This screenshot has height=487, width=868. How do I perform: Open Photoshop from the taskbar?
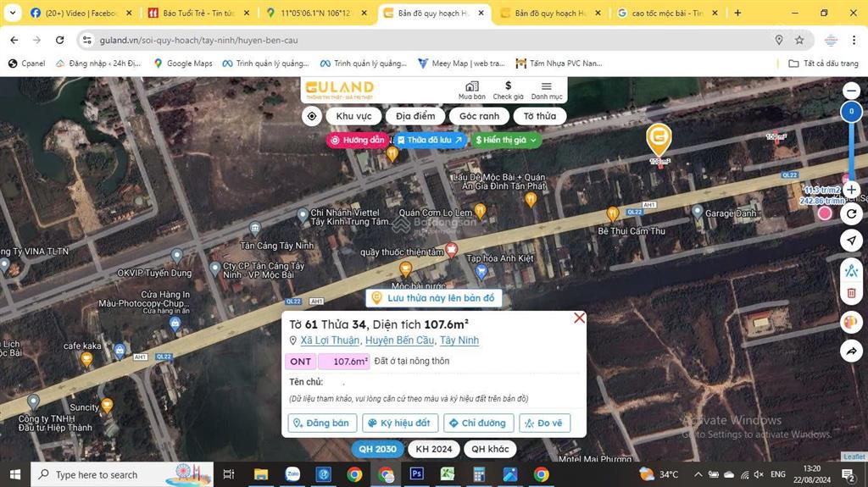click(x=417, y=474)
